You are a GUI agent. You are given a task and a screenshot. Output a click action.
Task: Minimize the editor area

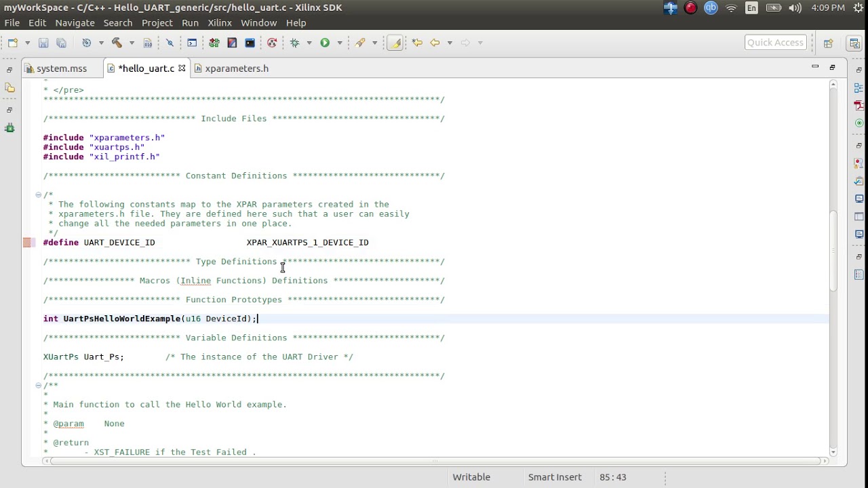tap(815, 67)
